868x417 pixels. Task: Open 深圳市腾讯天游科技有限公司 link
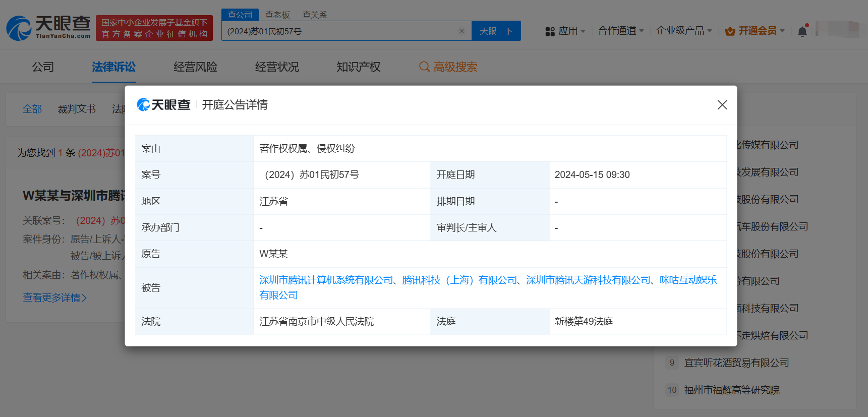coord(588,280)
